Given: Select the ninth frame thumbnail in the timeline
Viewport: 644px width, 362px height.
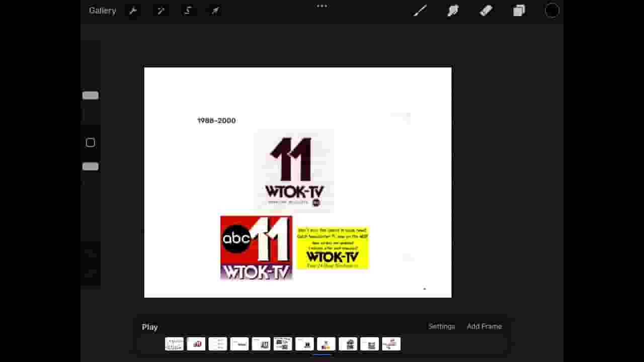Looking at the screenshot, I should tap(348, 344).
